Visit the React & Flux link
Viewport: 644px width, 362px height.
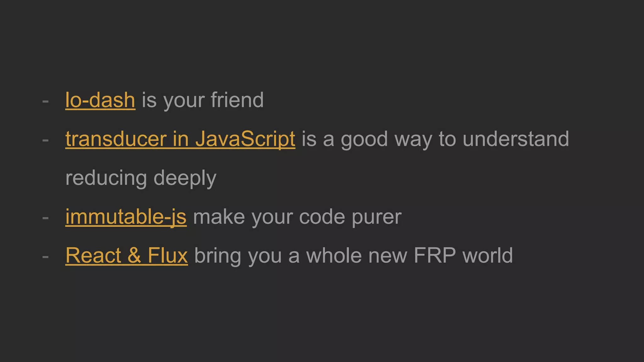tap(127, 255)
